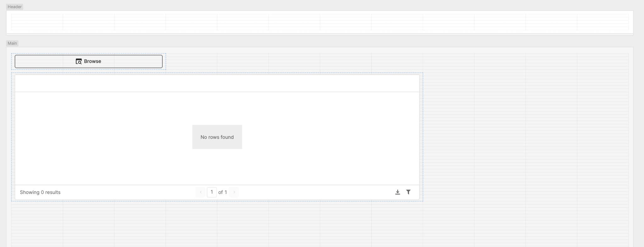
Task: Click the 'of 1' page count text
Action: pyautogui.click(x=223, y=192)
